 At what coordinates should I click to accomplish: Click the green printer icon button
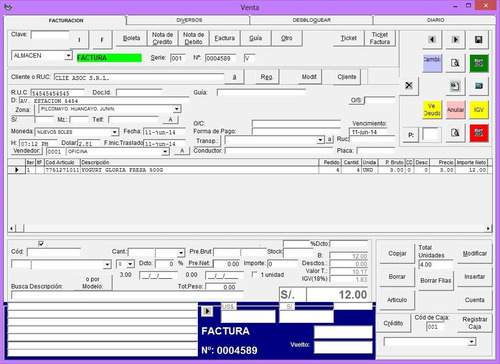[479, 63]
